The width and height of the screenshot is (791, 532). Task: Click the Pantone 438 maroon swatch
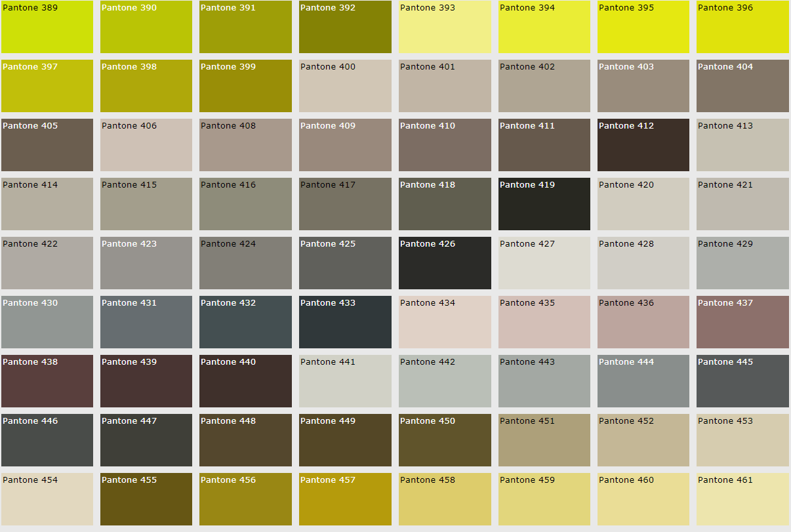pyautogui.click(x=47, y=381)
